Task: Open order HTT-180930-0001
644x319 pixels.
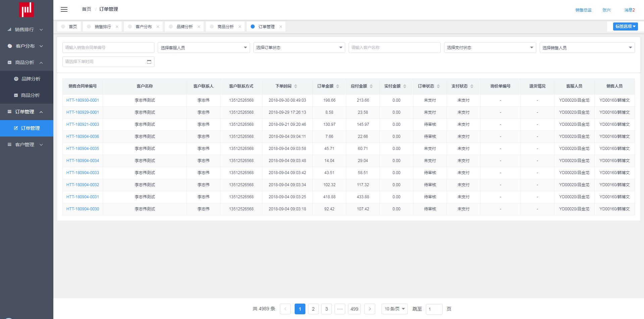Action: (x=83, y=100)
